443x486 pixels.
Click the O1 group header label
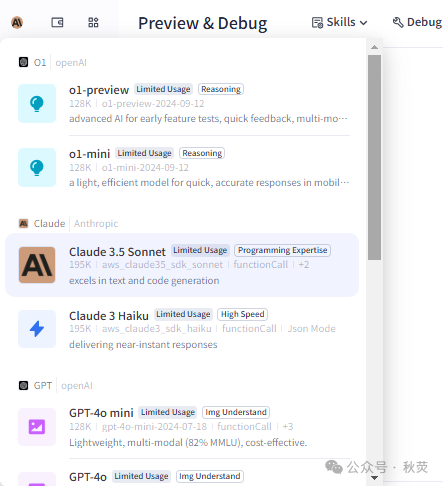(x=40, y=62)
